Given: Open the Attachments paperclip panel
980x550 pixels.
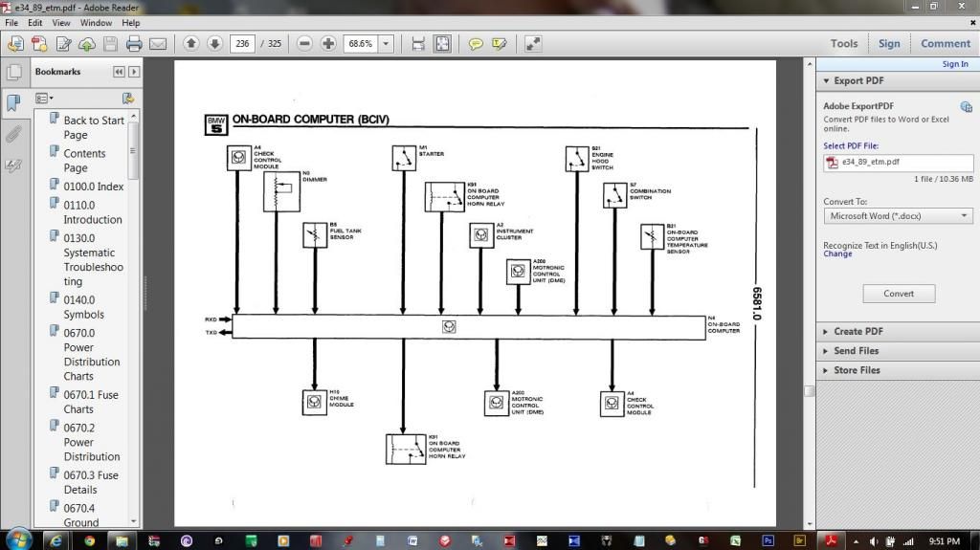Looking at the screenshot, I should 13,134.
